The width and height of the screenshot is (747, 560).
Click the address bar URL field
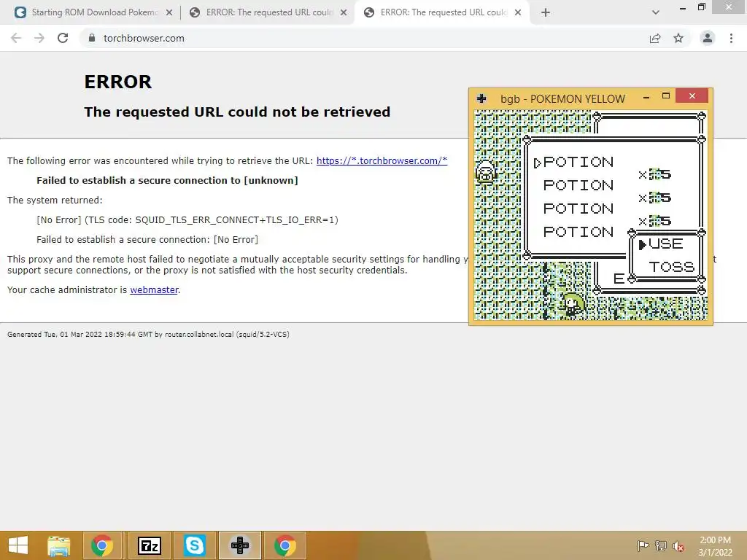pos(362,38)
